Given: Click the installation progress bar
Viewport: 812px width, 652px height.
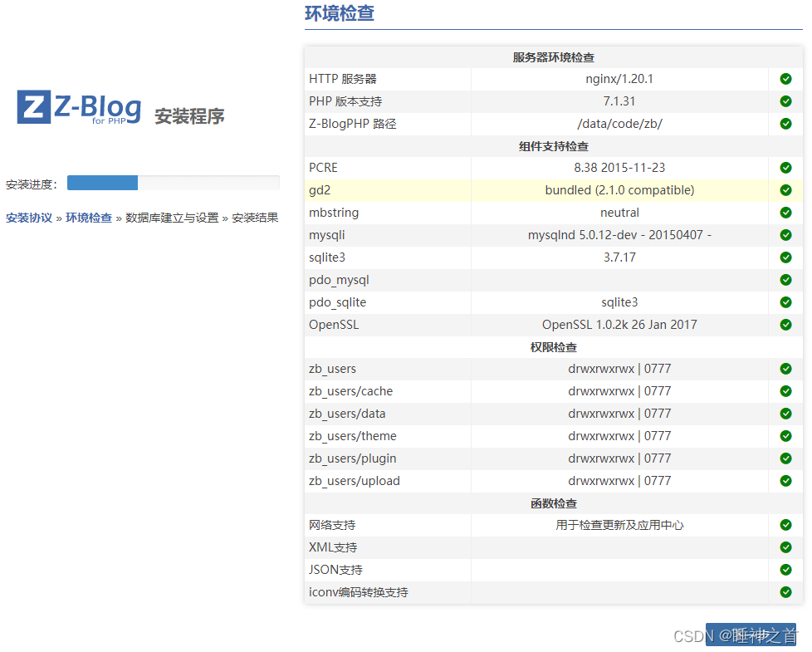Looking at the screenshot, I should [173, 183].
